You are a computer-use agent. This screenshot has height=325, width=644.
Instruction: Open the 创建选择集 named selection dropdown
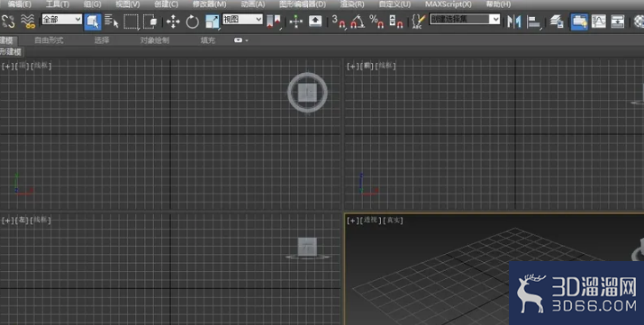pos(465,19)
